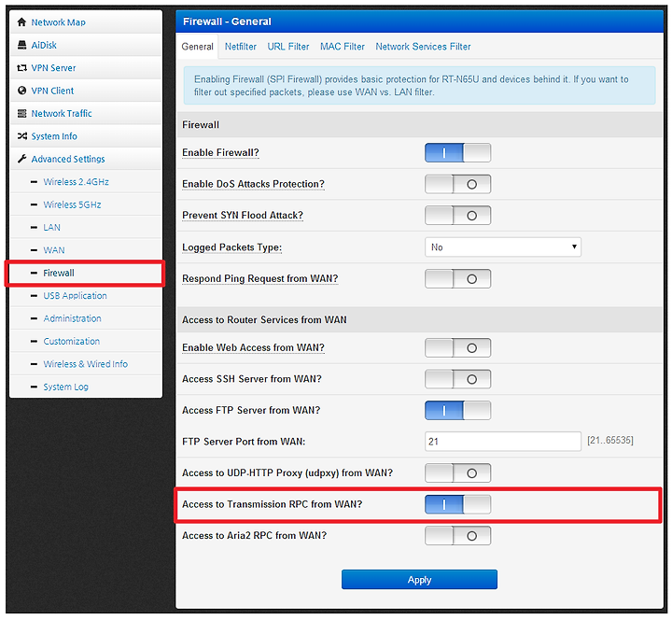The width and height of the screenshot is (672, 620).
Task: Click the Network Map home icon
Action: (21, 22)
